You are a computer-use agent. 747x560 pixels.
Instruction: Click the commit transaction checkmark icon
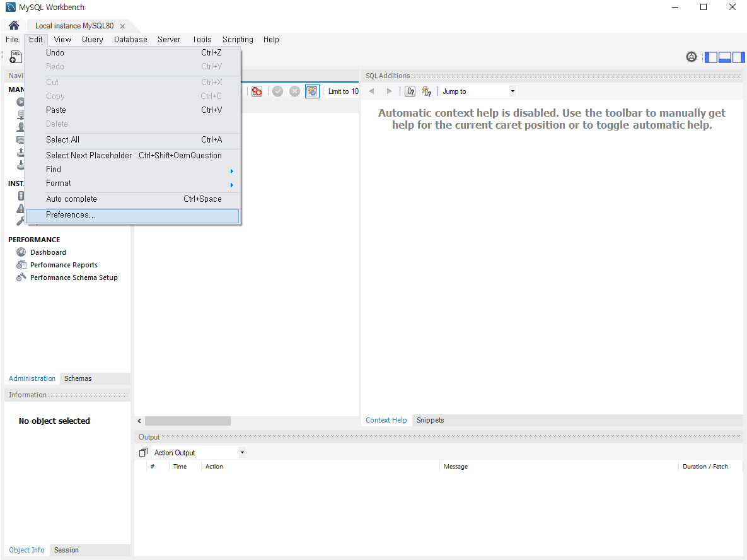(x=278, y=91)
